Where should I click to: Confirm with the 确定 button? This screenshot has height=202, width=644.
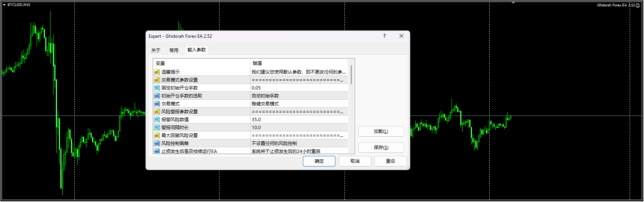pos(319,161)
